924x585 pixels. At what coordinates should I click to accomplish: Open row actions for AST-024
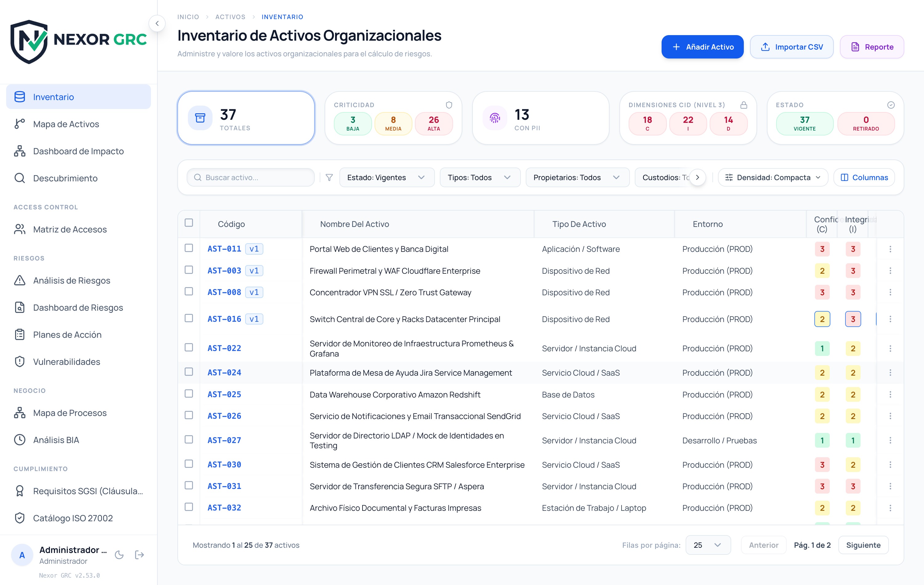click(x=890, y=373)
